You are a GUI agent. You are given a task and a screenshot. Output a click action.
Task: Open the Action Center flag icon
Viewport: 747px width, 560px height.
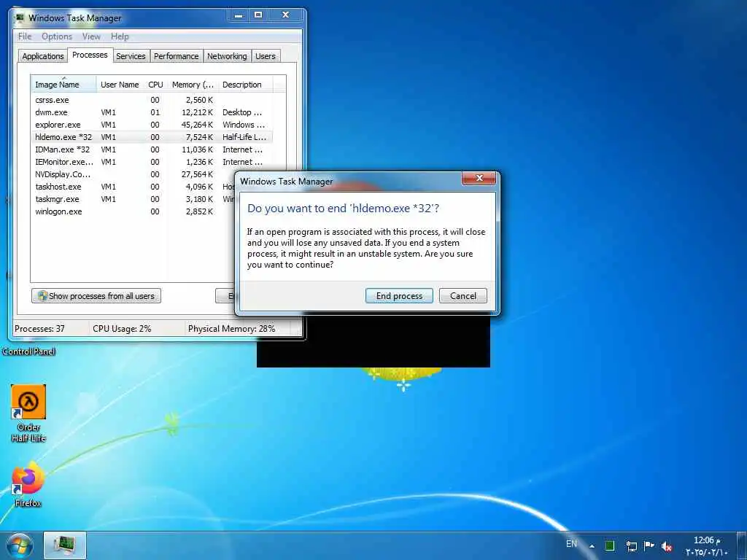pos(649,545)
